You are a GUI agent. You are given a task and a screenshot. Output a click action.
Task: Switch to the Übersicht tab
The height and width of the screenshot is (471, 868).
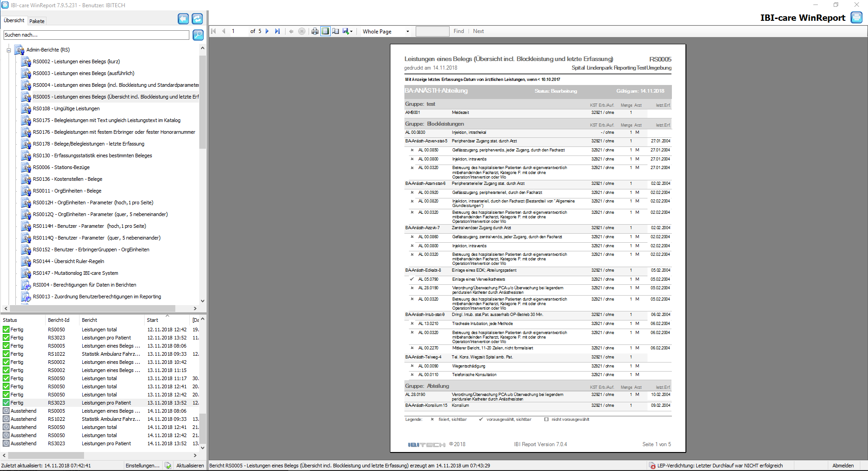[14, 20]
